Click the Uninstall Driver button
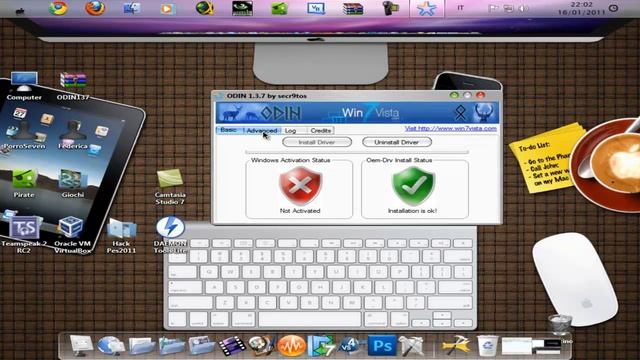 397,142
